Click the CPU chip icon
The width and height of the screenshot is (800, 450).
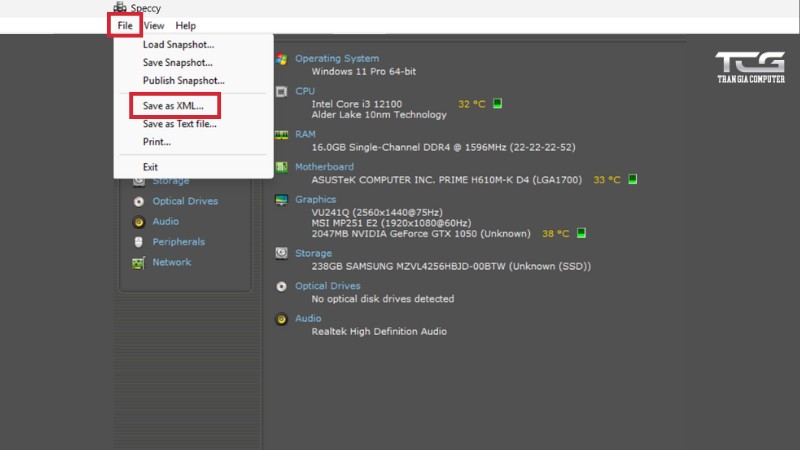[282, 91]
